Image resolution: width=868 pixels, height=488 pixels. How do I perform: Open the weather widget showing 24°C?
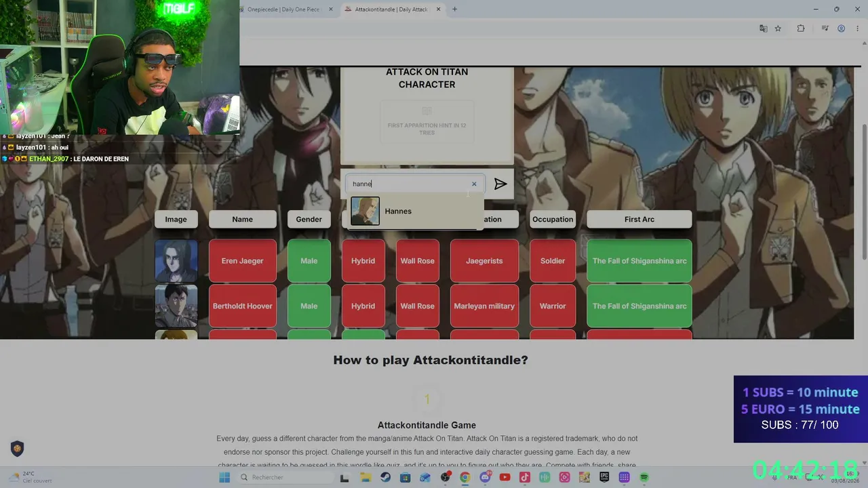point(28,477)
